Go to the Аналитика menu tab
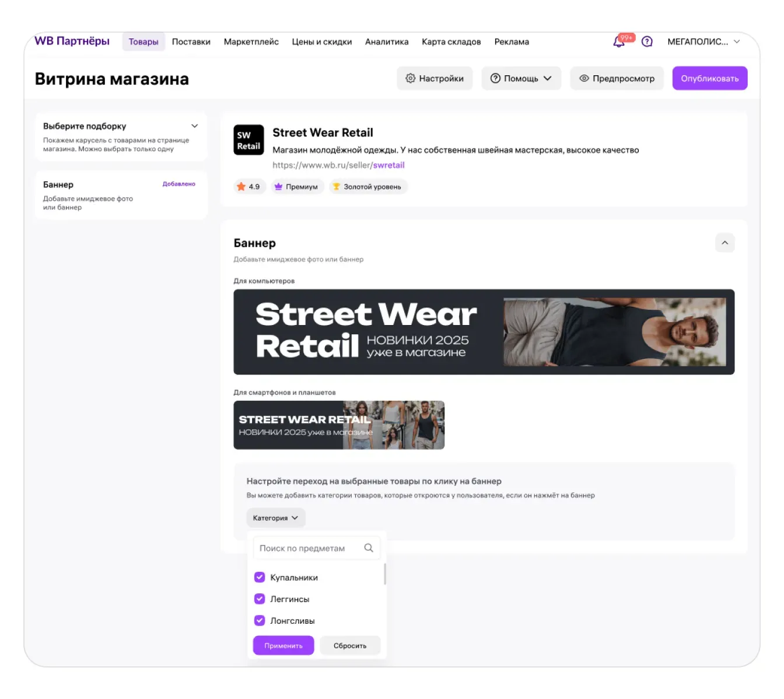This screenshot has width=784, height=699. (x=386, y=42)
